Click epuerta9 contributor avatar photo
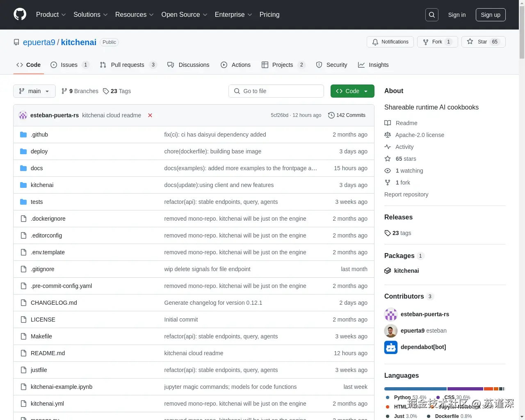This screenshot has height=420, width=525. 391,331
